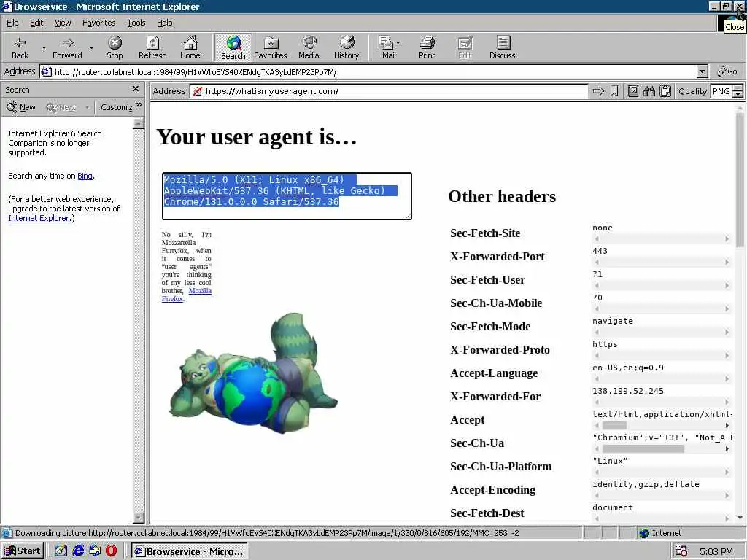The width and height of the screenshot is (747, 560).
Task: Open the Media toolbar button
Action: click(309, 47)
